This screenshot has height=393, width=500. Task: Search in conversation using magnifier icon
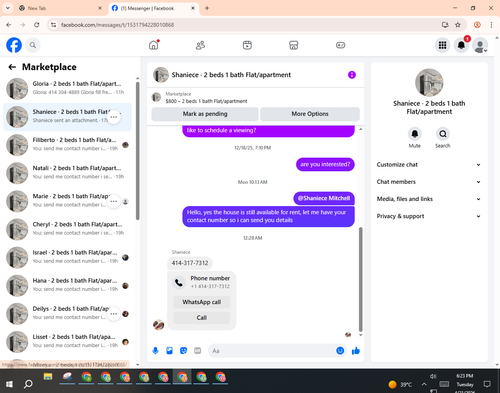pos(443,134)
